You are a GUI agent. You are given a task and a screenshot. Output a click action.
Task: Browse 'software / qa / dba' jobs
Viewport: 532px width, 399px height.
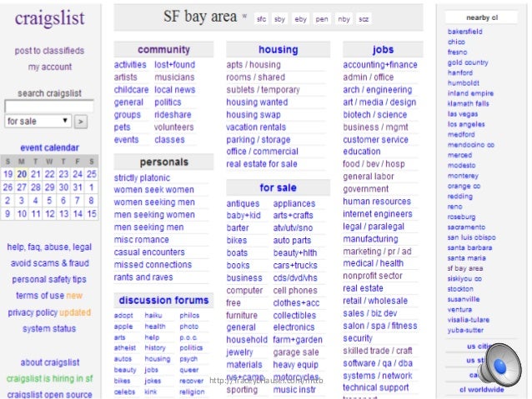point(378,363)
